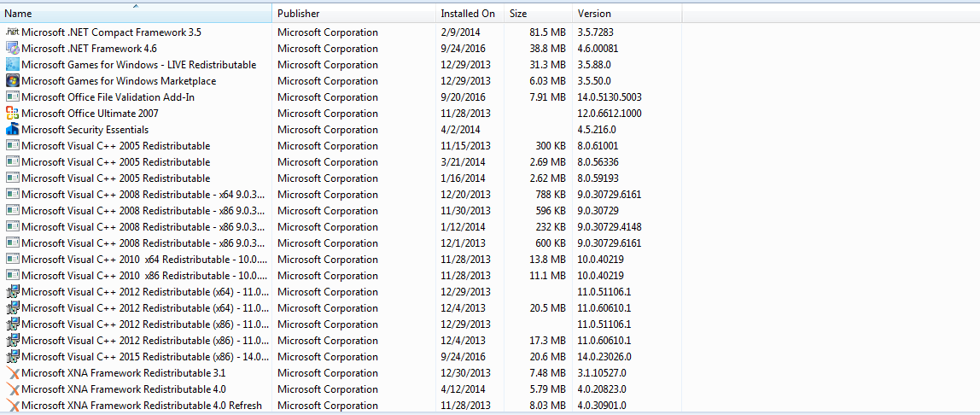Click icon of Visual C++ 2010 x64 Redistributable

[x=12, y=260]
